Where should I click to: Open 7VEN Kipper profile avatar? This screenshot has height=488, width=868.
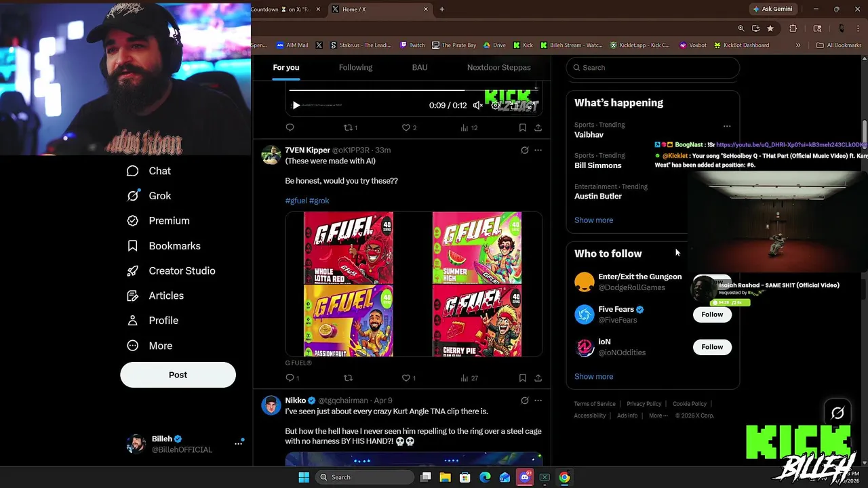click(271, 155)
